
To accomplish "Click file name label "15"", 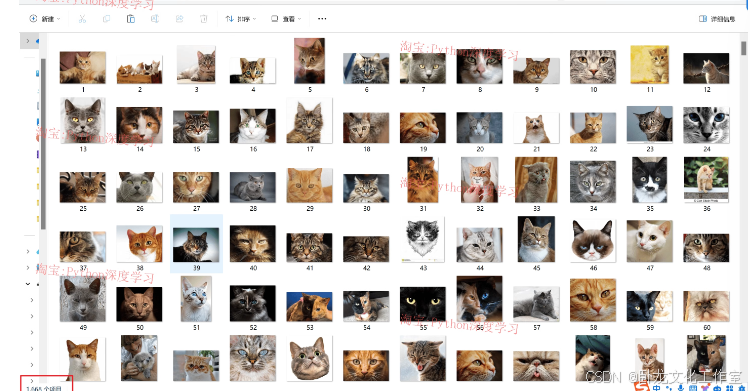I will (x=197, y=149).
